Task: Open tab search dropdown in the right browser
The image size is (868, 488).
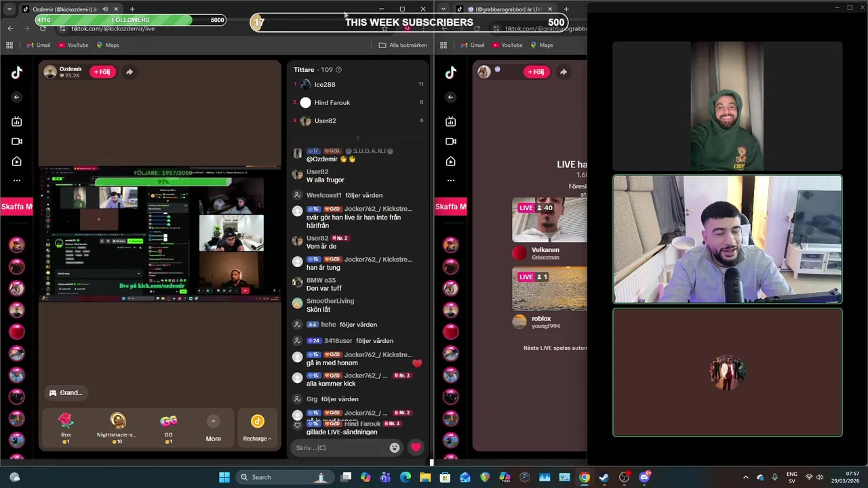Action: pyautogui.click(x=443, y=9)
